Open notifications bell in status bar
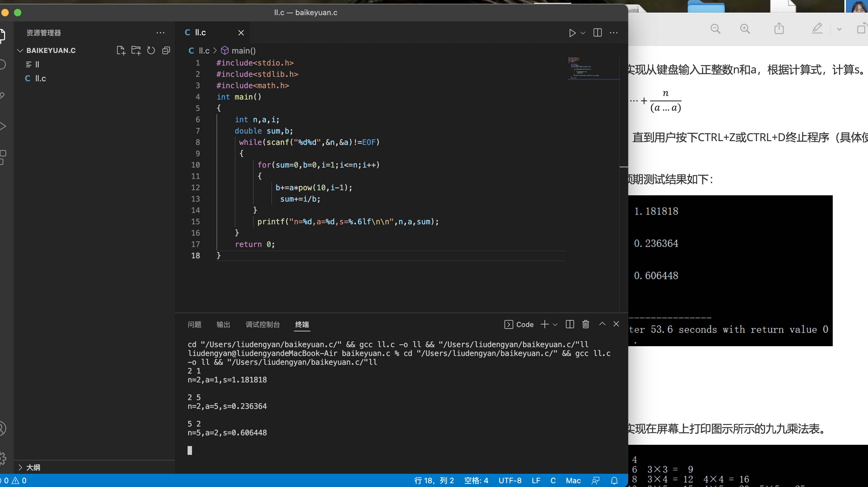 click(614, 481)
